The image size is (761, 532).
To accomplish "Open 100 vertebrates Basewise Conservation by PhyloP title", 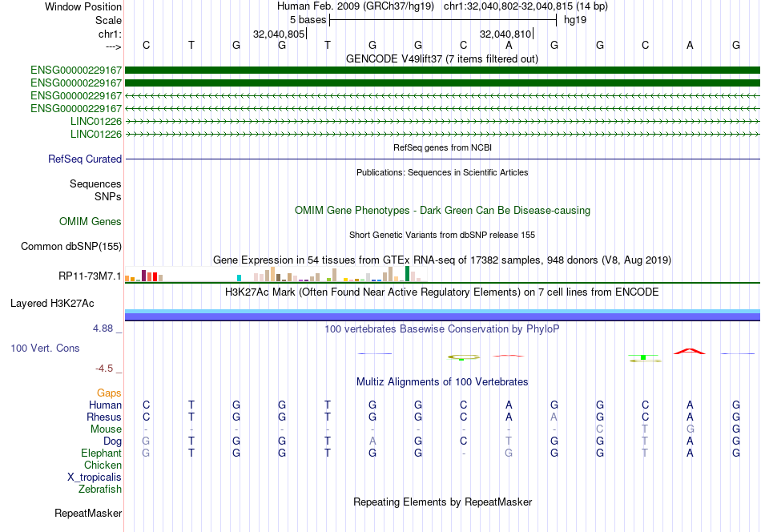I will 442,328.
